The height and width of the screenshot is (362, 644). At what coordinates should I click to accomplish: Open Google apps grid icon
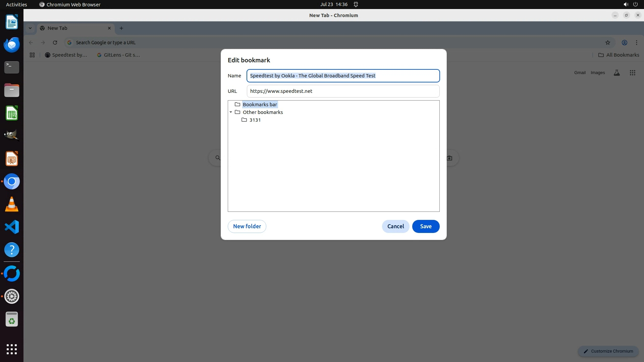[632, 73]
